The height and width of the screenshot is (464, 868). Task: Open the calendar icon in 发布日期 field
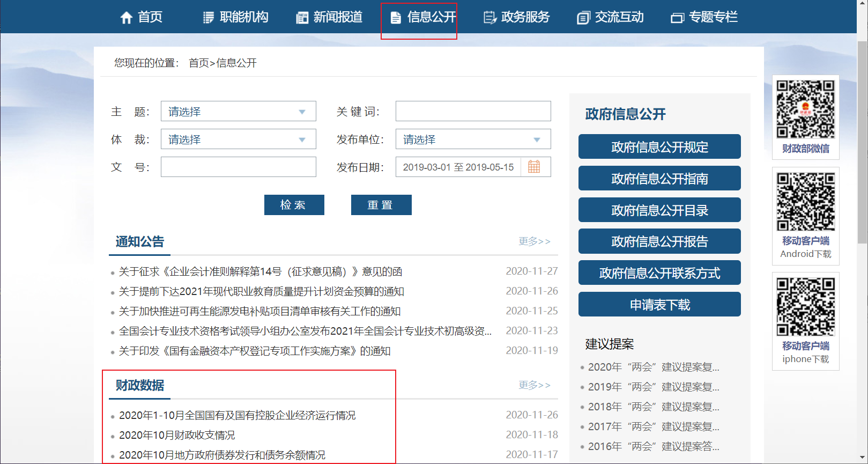(x=534, y=167)
